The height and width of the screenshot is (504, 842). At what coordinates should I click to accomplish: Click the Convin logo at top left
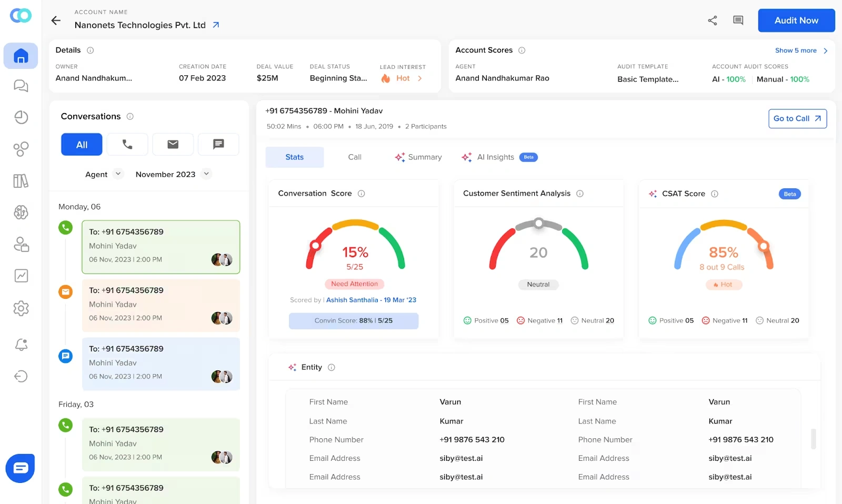click(21, 16)
